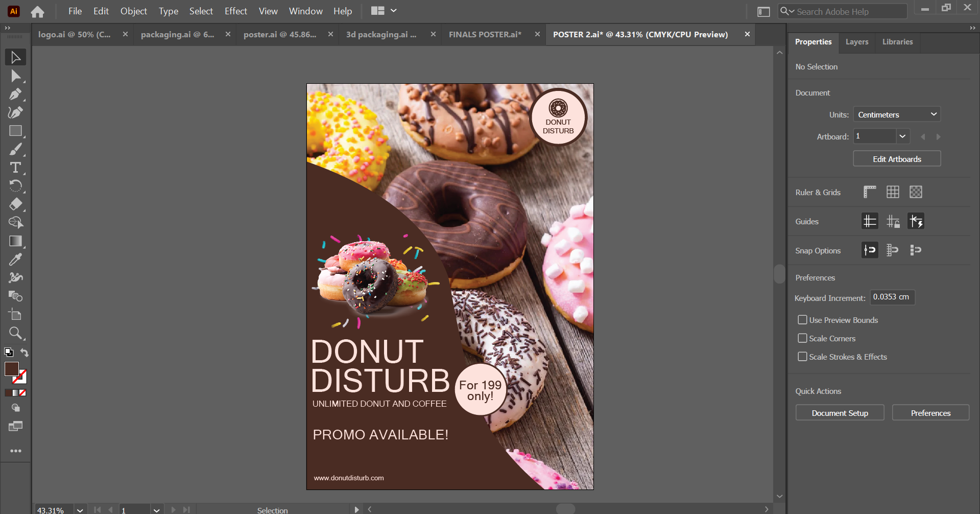This screenshot has width=980, height=514.
Task: Click the brown Fill color swatch
Action: (x=11, y=369)
